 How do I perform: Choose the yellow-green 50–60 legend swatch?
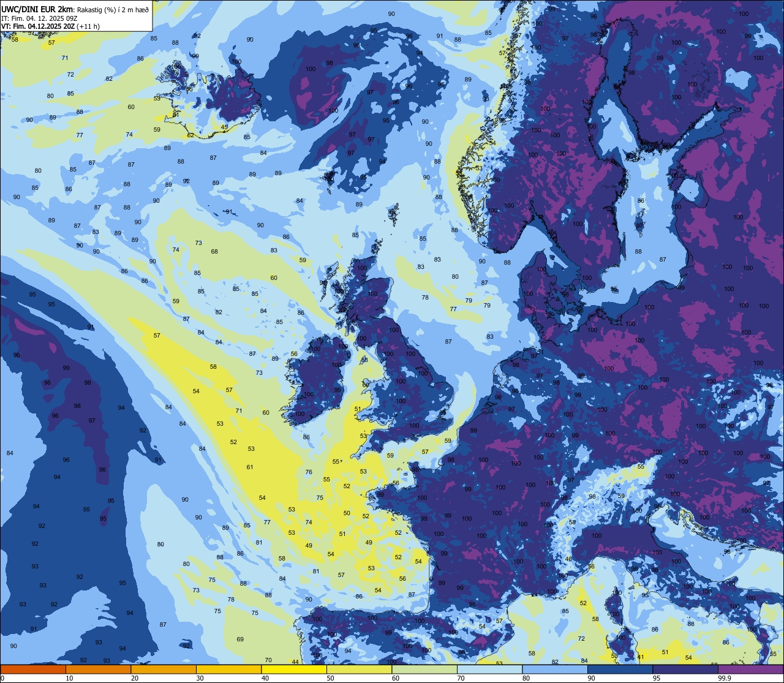(359, 669)
